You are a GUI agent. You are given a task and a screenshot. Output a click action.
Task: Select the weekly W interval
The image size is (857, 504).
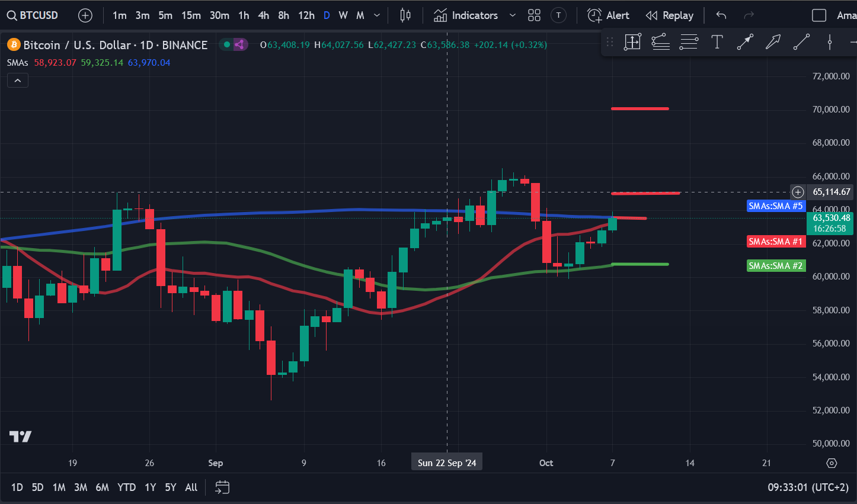pos(343,15)
